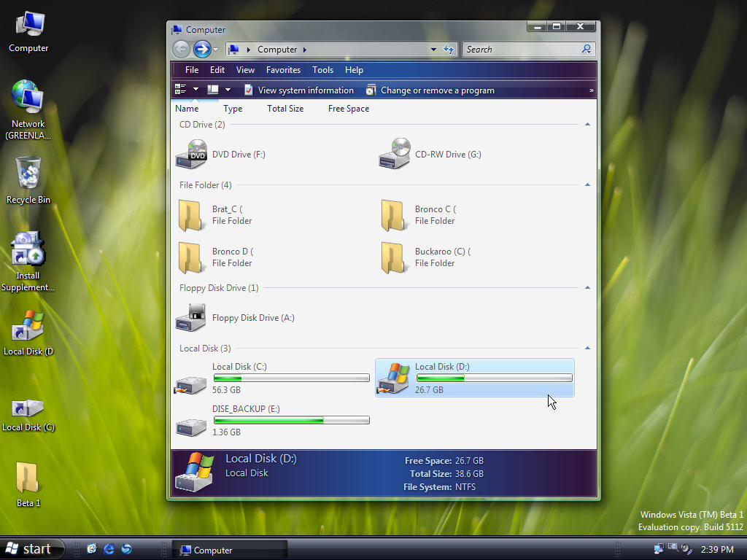Click View system information

[298, 90]
